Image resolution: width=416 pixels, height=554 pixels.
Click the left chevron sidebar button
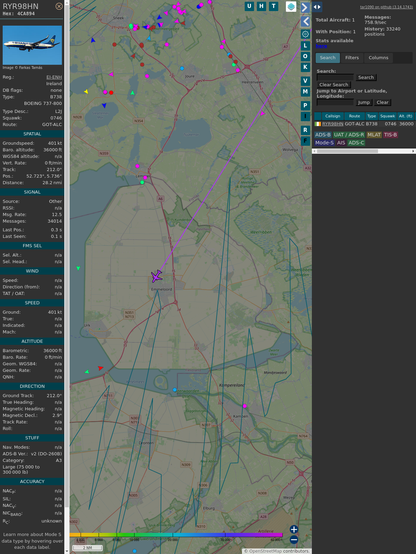(305, 22)
